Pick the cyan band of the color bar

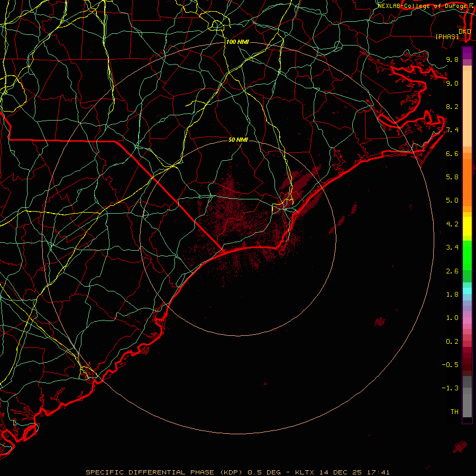[467, 291]
